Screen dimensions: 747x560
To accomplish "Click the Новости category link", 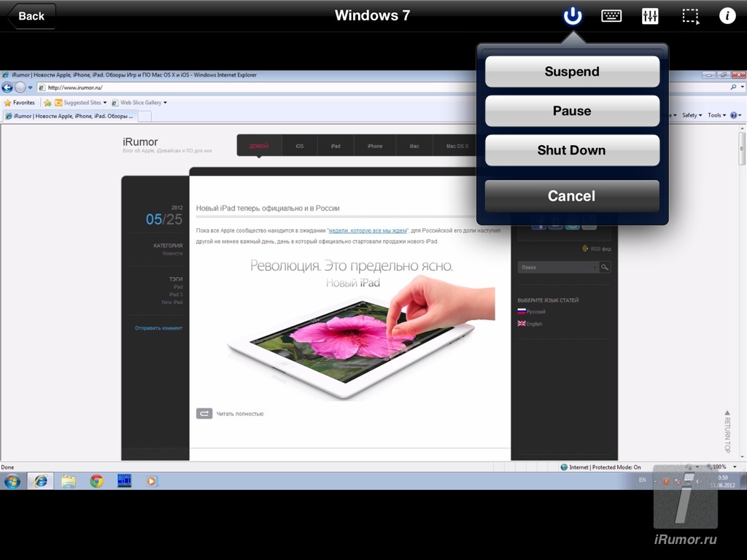I will [172, 253].
